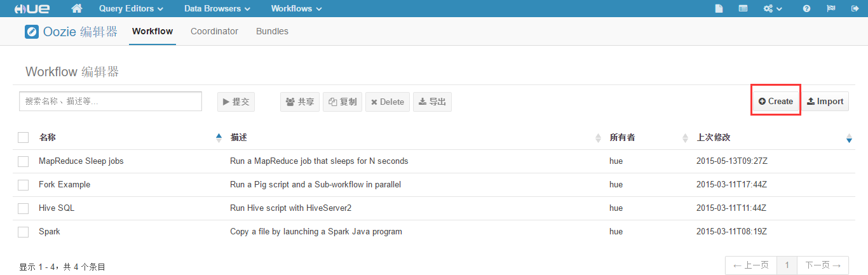Image resolution: width=868 pixels, height=275 pixels.
Task: Go to previous page 上一页
Action: [x=752, y=265]
